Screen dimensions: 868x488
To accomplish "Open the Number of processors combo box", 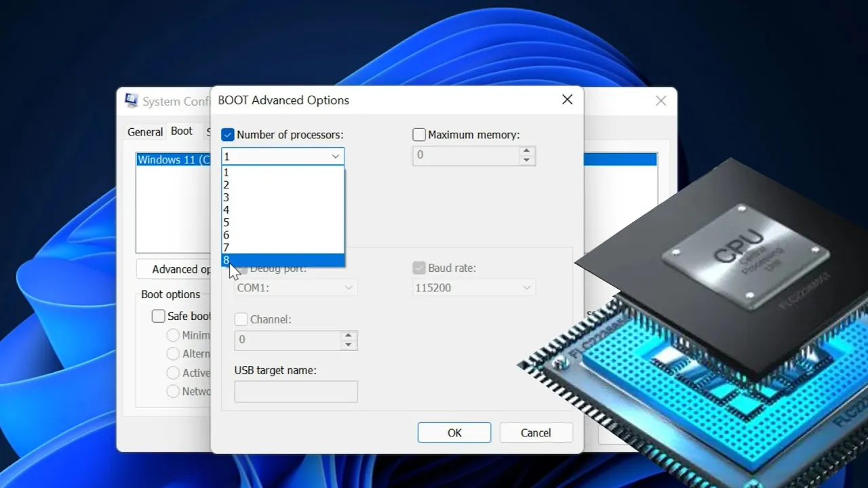I will point(283,157).
